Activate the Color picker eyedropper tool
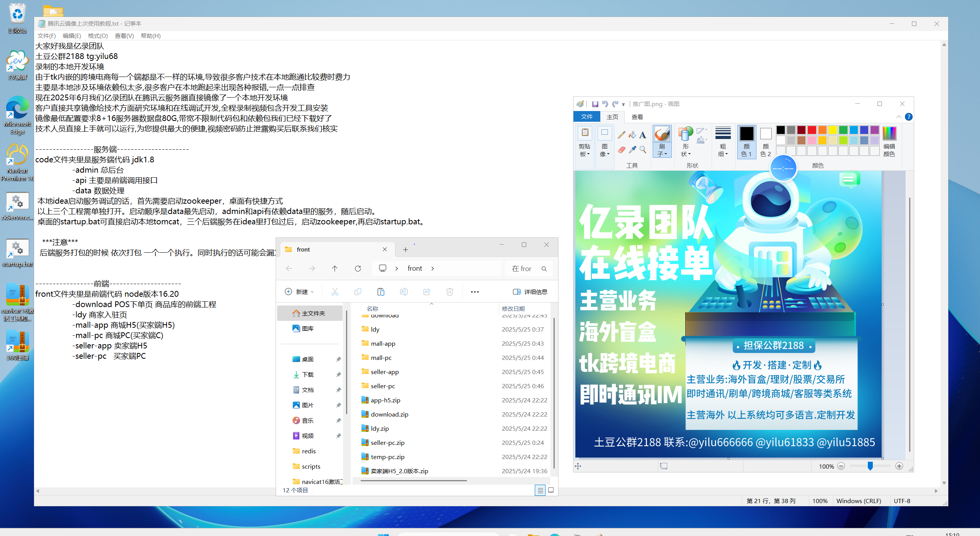980x536 pixels. click(632, 150)
